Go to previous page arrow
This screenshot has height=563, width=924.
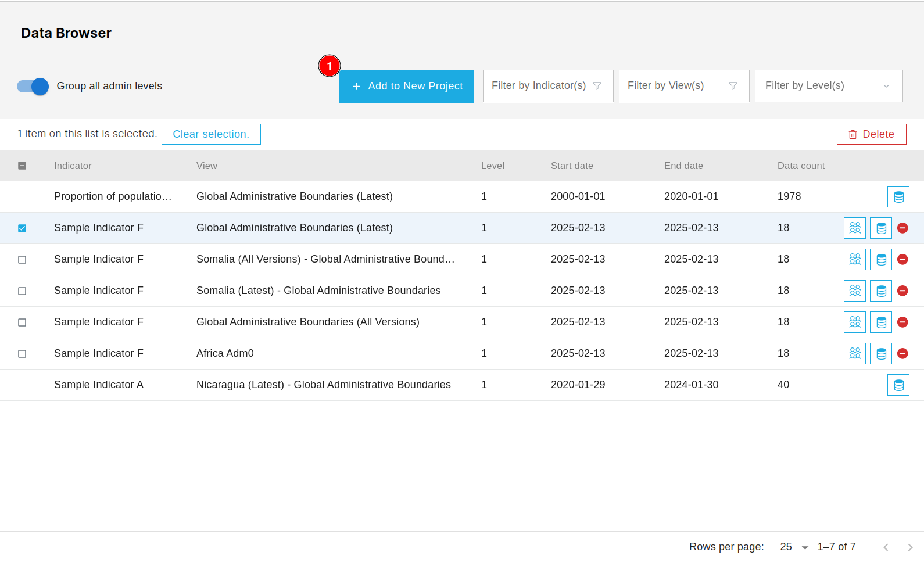point(886,547)
